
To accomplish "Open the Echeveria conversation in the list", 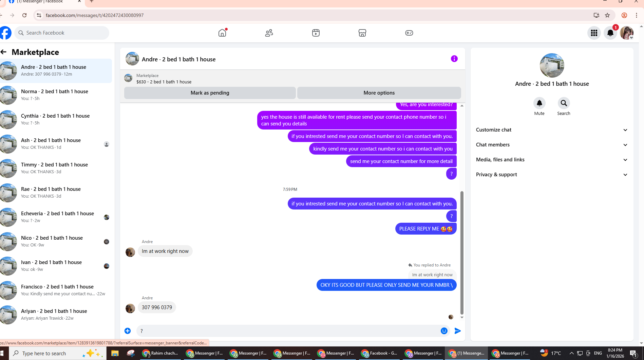I will pos(56,217).
